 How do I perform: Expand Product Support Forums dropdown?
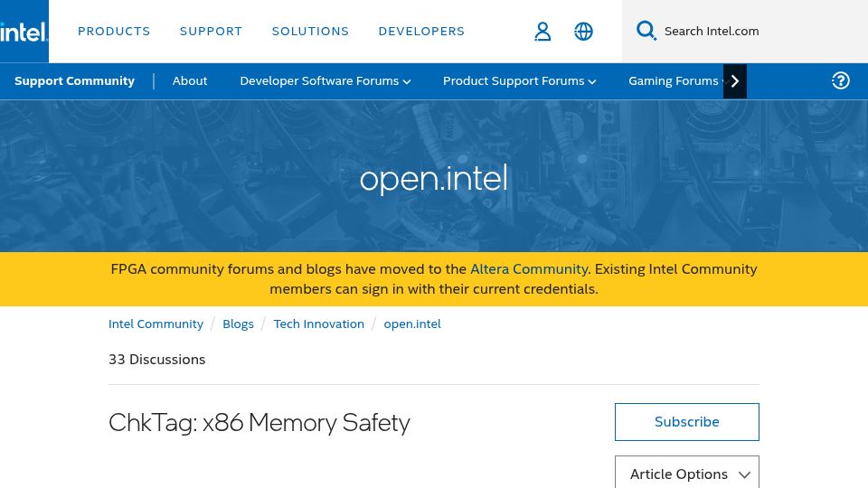pyautogui.click(x=519, y=80)
